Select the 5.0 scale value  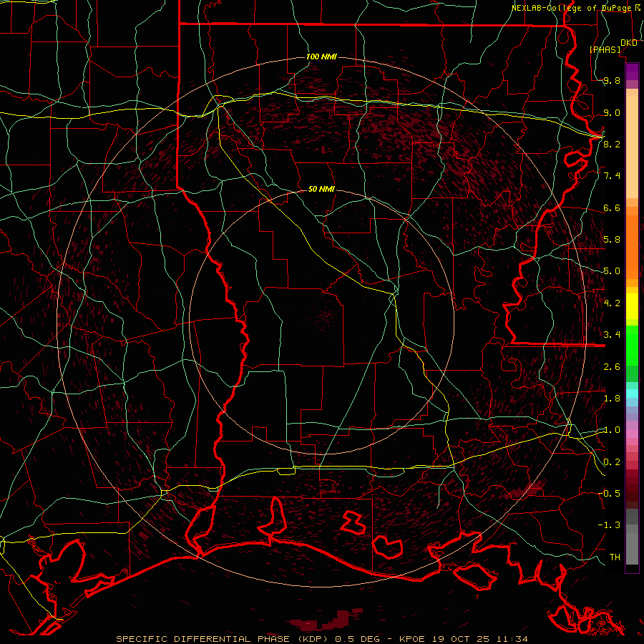pyautogui.click(x=612, y=271)
